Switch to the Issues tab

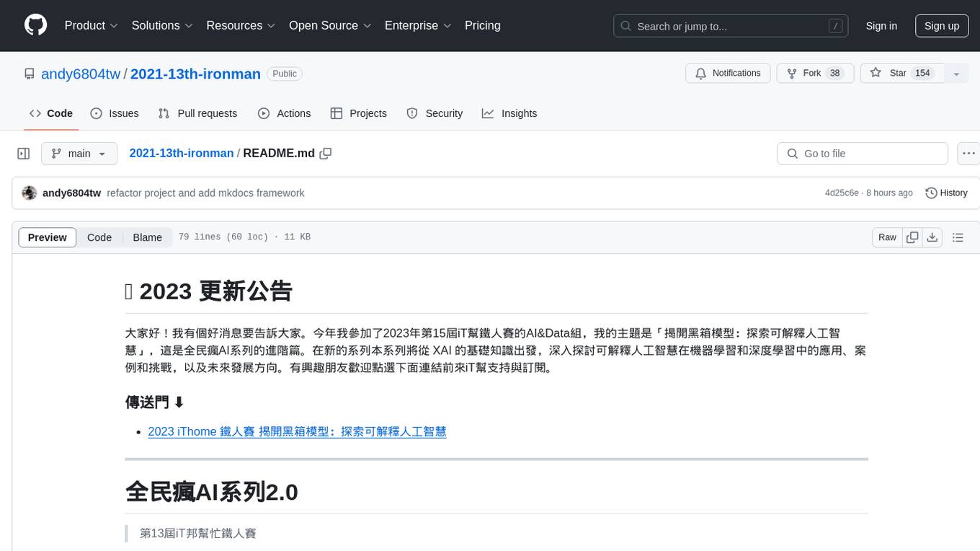115,113
